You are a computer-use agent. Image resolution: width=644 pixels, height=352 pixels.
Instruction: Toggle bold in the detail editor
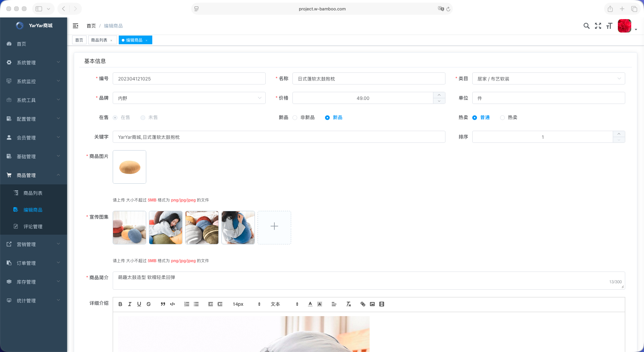point(120,304)
